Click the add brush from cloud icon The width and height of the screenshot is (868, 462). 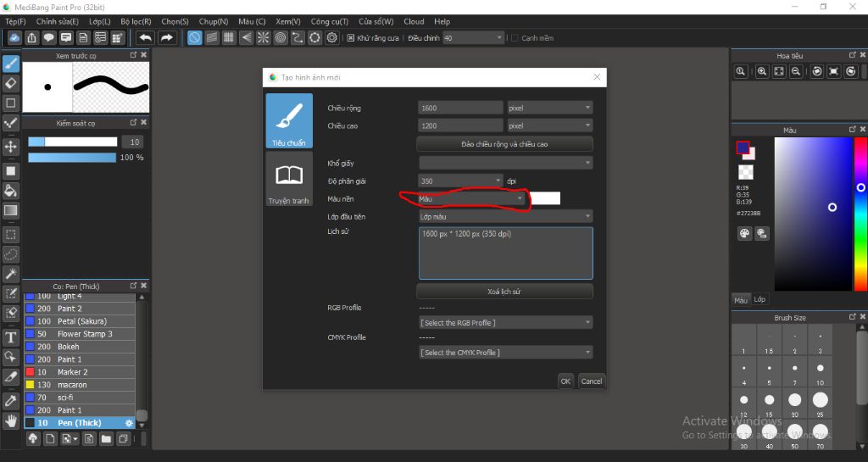(33, 439)
